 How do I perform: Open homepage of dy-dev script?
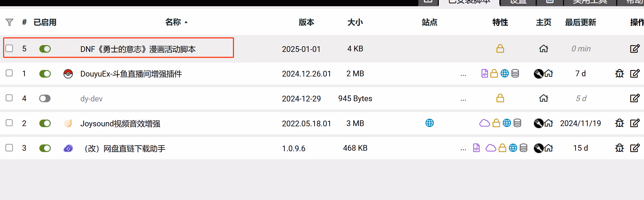544,98
